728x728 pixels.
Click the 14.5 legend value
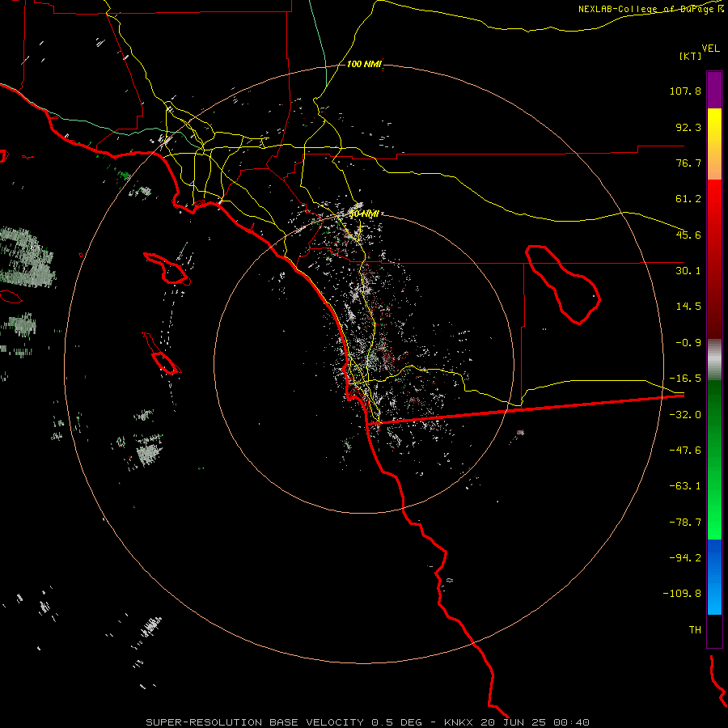pos(688,307)
